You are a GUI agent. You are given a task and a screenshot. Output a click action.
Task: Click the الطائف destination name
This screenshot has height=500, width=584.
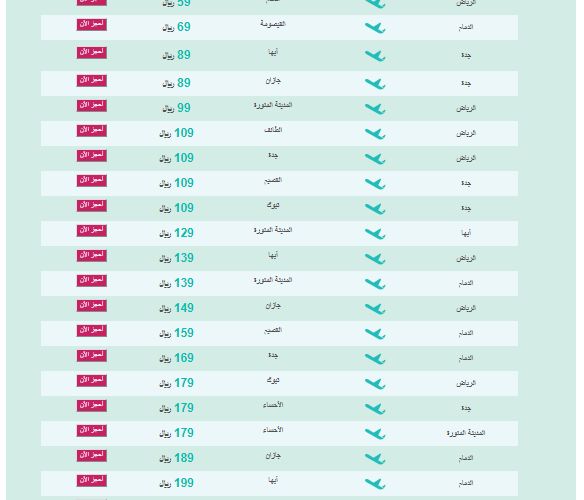point(273,130)
